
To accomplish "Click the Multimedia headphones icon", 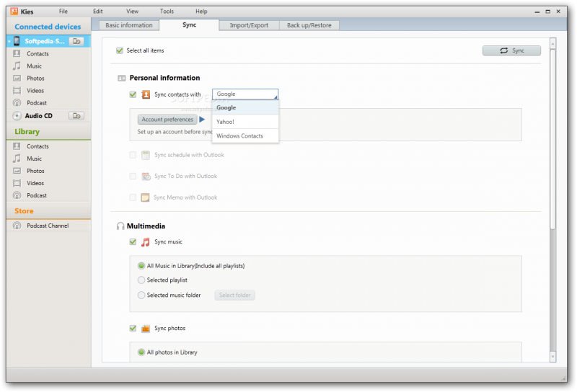I will pyautogui.click(x=120, y=226).
